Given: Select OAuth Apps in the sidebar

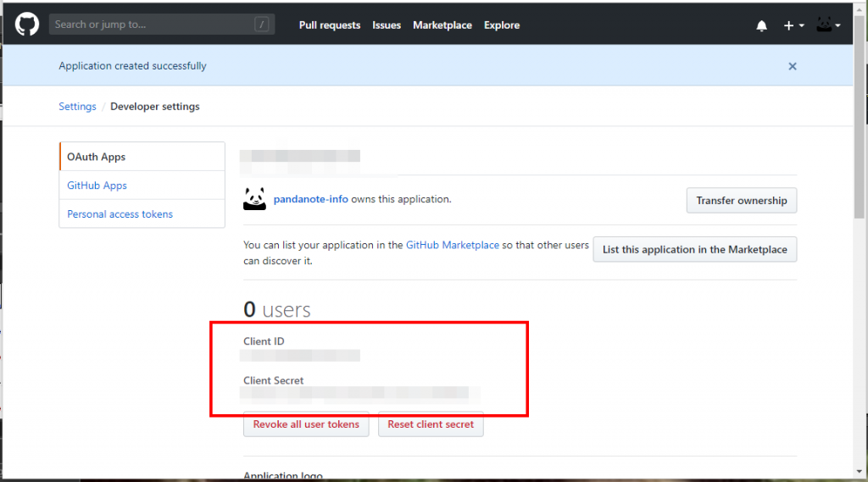Looking at the screenshot, I should pos(142,157).
